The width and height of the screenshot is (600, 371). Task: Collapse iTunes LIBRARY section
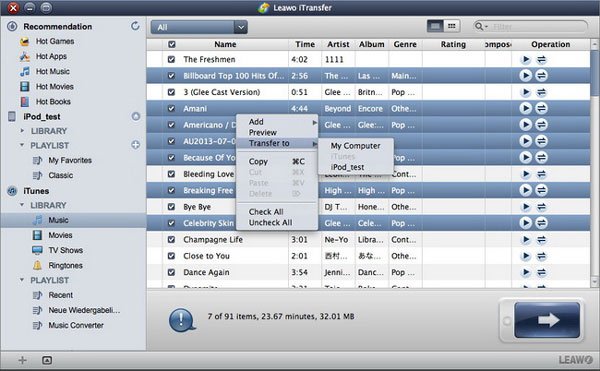22,205
